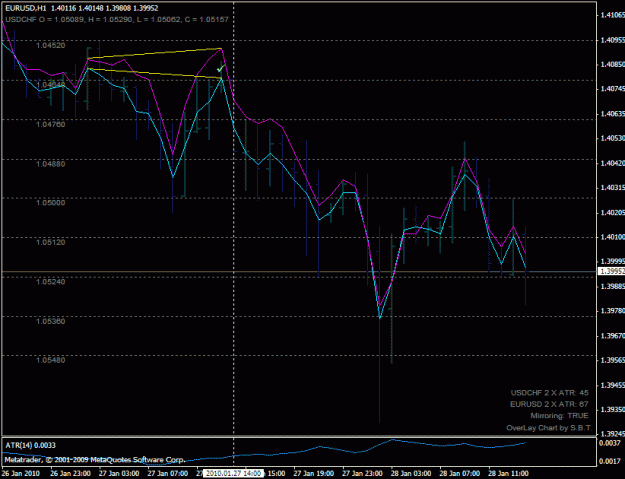The image size is (625, 479).
Task: Click price scale value 1.40955
Action: (x=612, y=40)
